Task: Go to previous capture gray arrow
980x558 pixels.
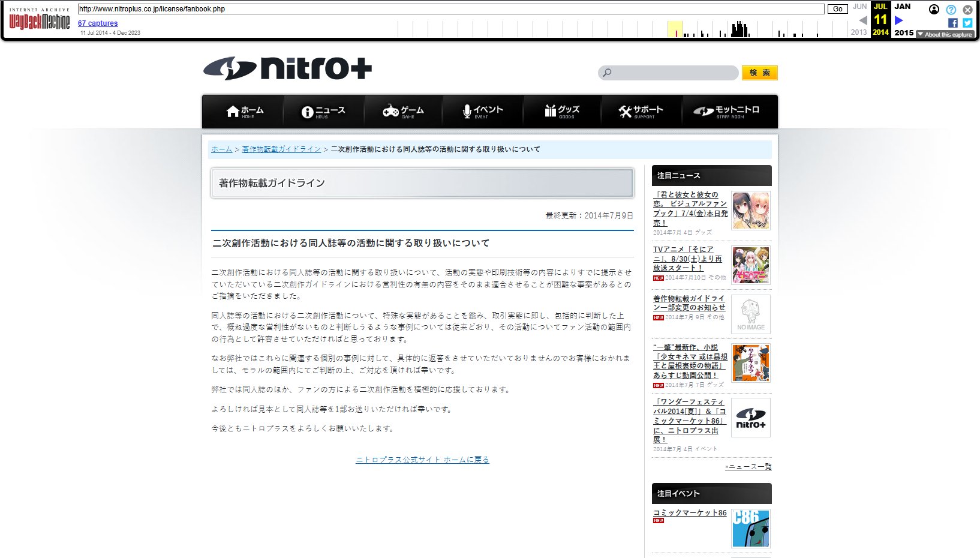Action: pyautogui.click(x=863, y=20)
